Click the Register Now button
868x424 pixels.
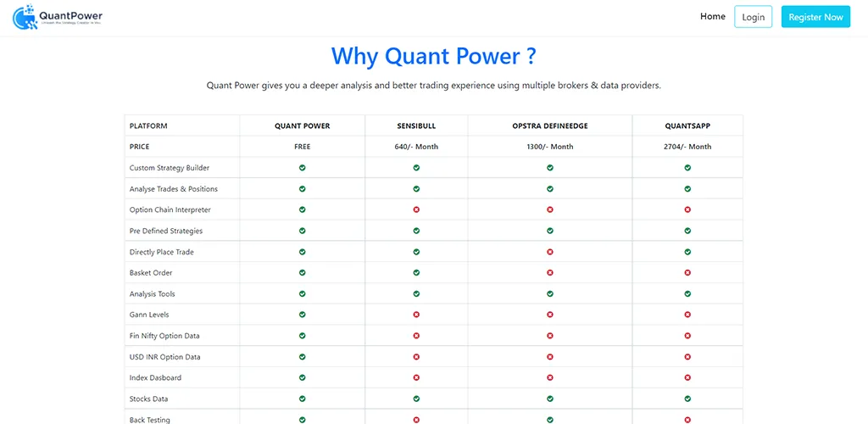tap(815, 17)
